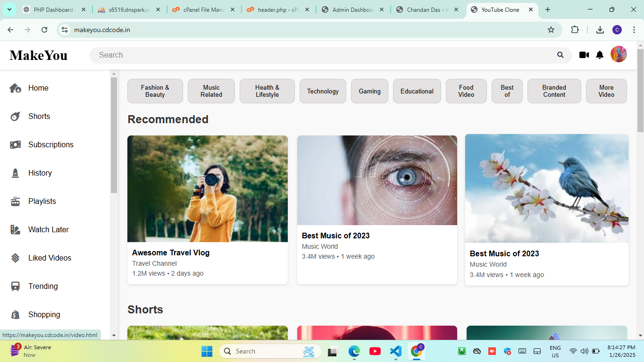Open Visual Studio Code from taskbar
The height and width of the screenshot is (362, 644).
395,351
